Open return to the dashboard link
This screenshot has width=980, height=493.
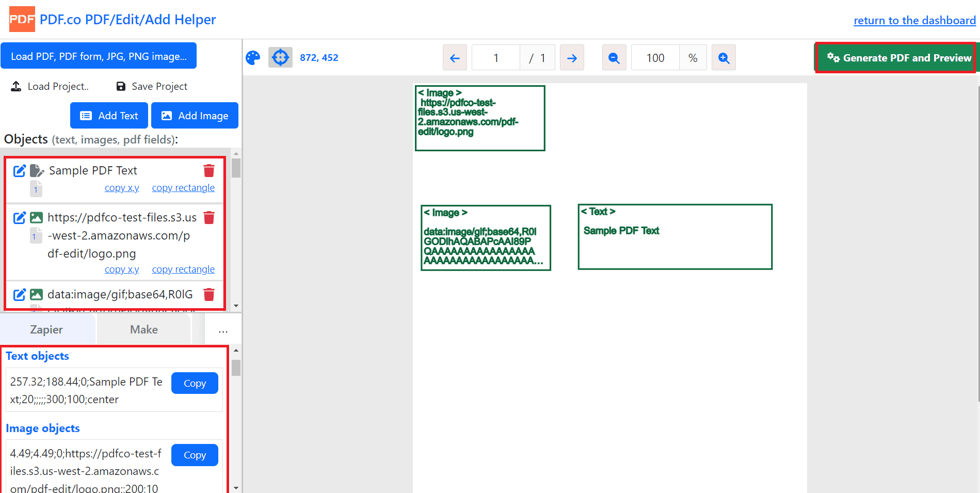click(x=914, y=21)
